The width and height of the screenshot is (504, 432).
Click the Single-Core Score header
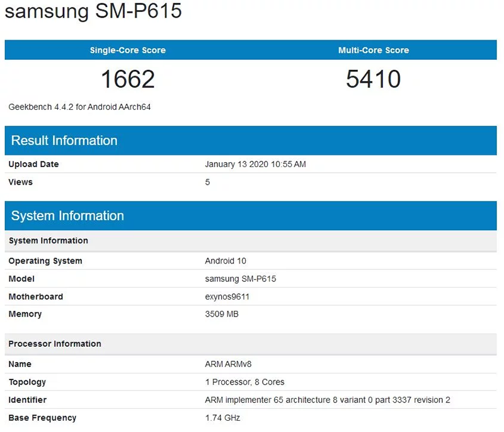pyautogui.click(x=128, y=50)
